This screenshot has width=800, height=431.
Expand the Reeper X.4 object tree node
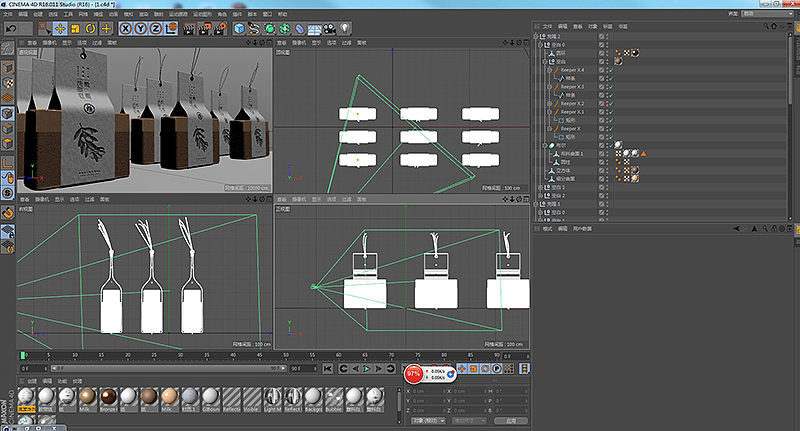click(550, 70)
